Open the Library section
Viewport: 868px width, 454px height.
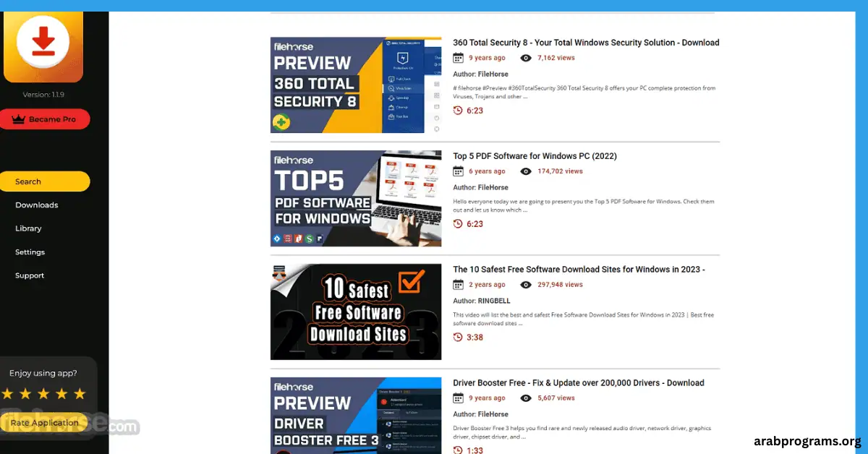click(x=28, y=228)
